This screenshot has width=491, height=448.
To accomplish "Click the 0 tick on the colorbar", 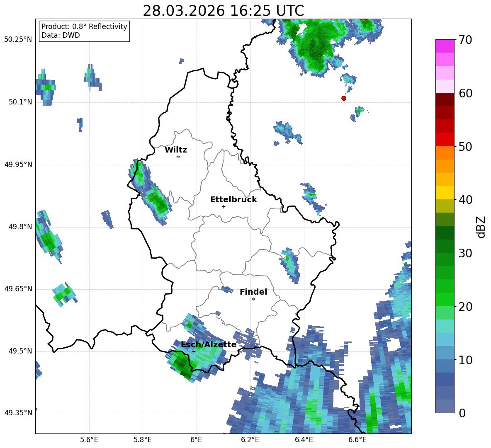I will click(x=462, y=413).
